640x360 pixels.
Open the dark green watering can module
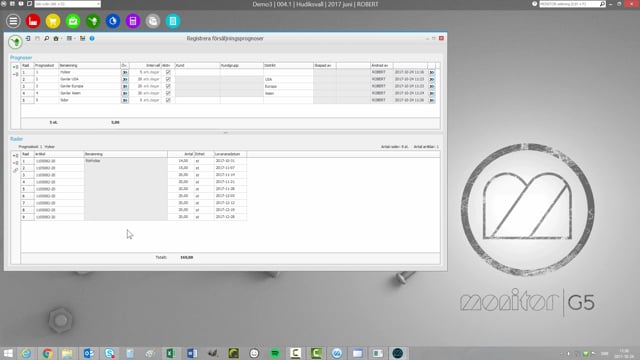pyautogui.click(x=93, y=21)
